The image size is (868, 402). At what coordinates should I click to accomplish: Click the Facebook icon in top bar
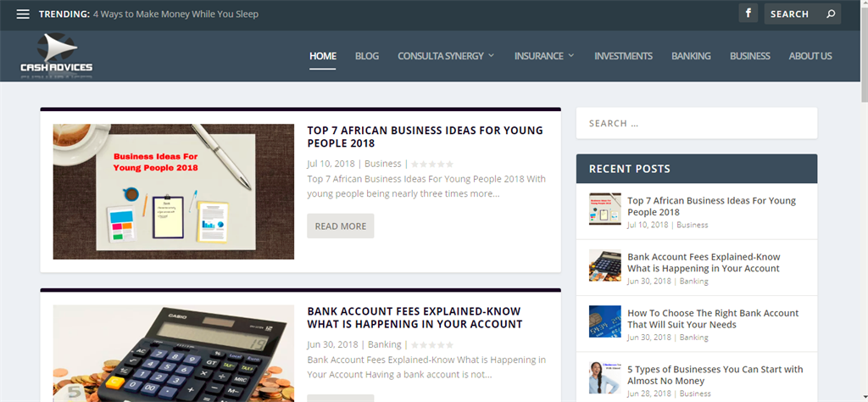point(748,14)
